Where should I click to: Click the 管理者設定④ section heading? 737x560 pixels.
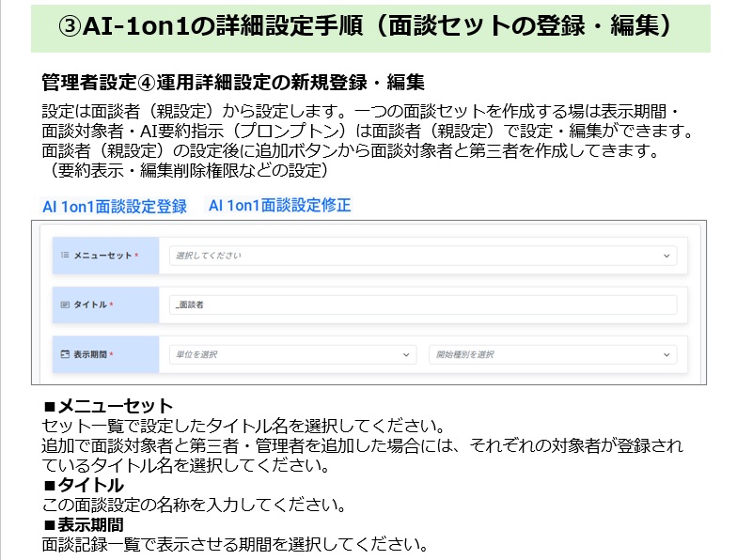coord(233,82)
